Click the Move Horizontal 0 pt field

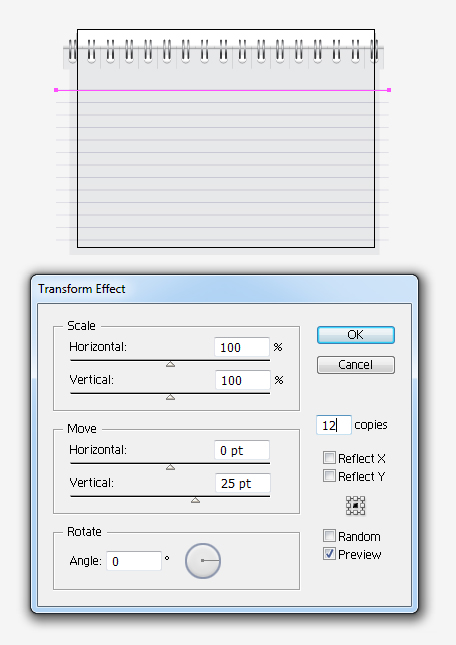(x=242, y=450)
